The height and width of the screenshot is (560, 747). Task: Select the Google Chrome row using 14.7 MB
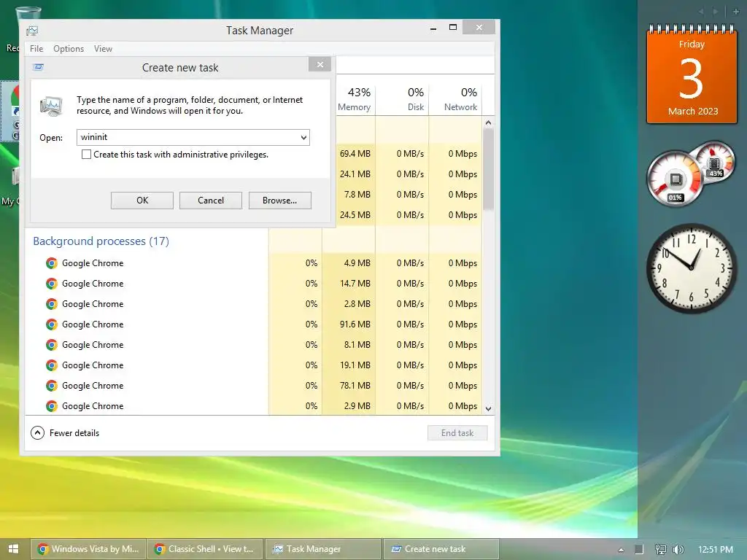pos(253,284)
